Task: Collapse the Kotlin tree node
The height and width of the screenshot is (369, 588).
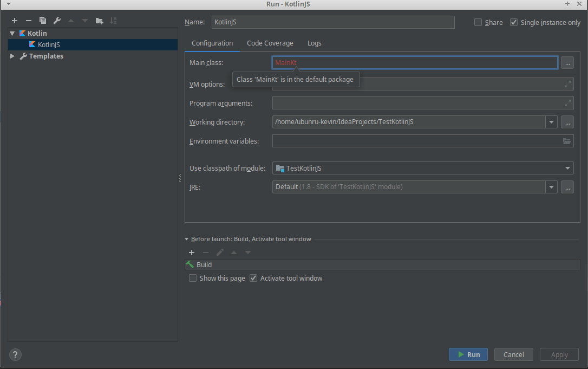Action: pos(12,34)
